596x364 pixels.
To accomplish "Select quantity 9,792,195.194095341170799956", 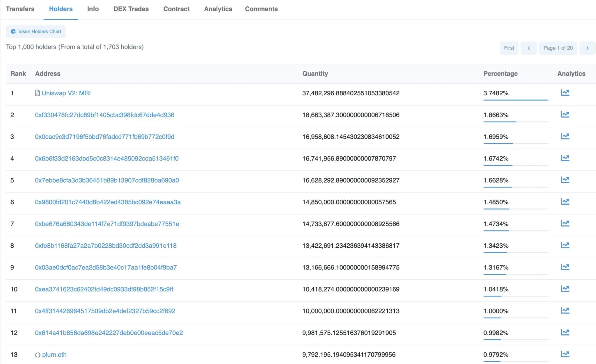I will pyautogui.click(x=349, y=355).
